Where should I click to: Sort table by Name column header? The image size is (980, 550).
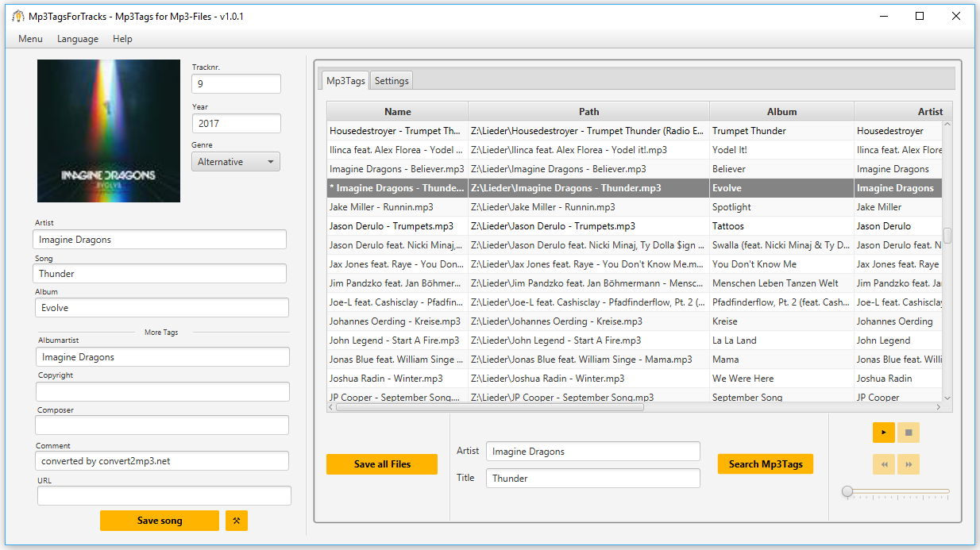point(398,112)
